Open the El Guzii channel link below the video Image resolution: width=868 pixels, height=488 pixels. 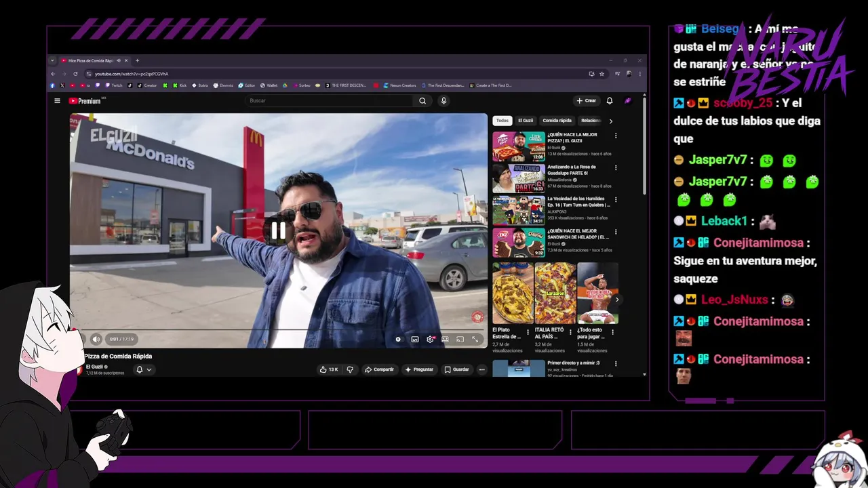[94, 367]
